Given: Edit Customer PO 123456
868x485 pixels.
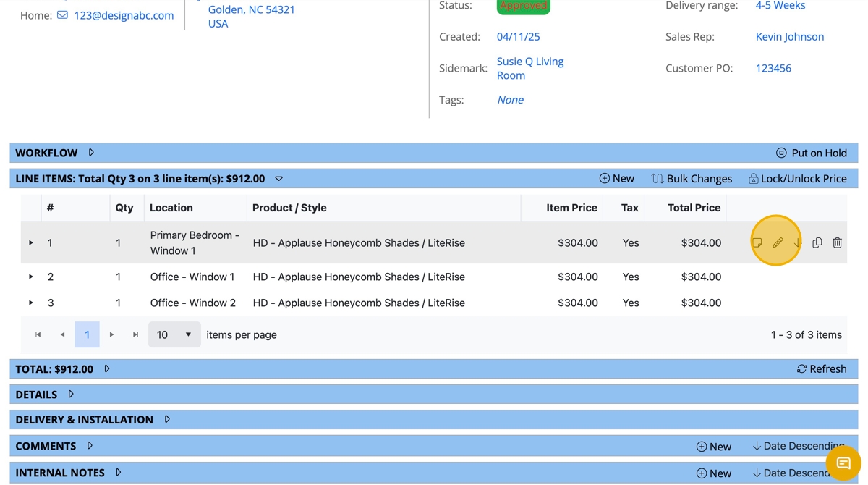Looking at the screenshot, I should 773,69.
